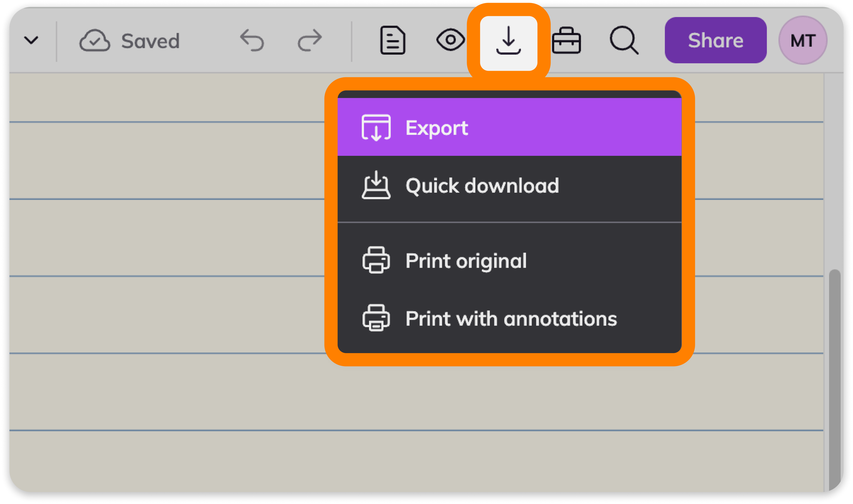Toggle the eye view mode icon
This screenshot has height=504, width=853.
coord(450,40)
